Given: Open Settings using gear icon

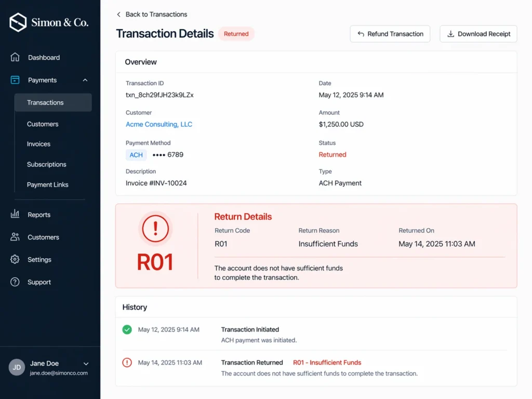Looking at the screenshot, I should click(15, 260).
